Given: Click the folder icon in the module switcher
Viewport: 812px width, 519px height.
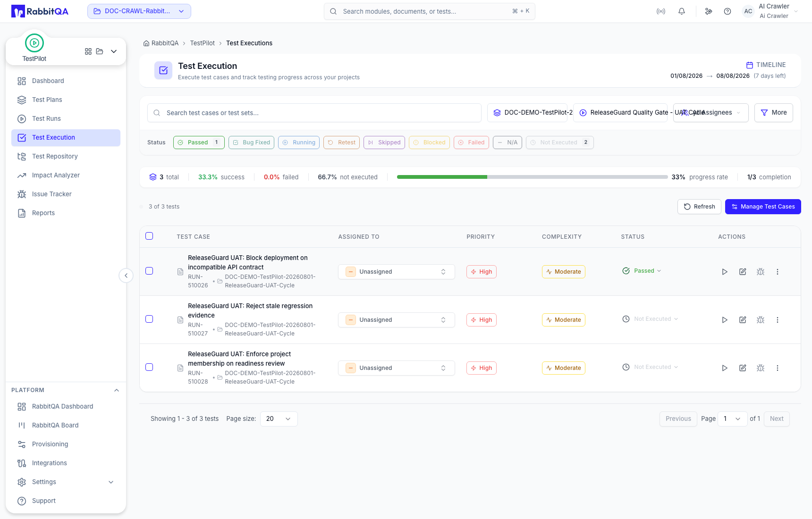Looking at the screenshot, I should click(x=100, y=51).
